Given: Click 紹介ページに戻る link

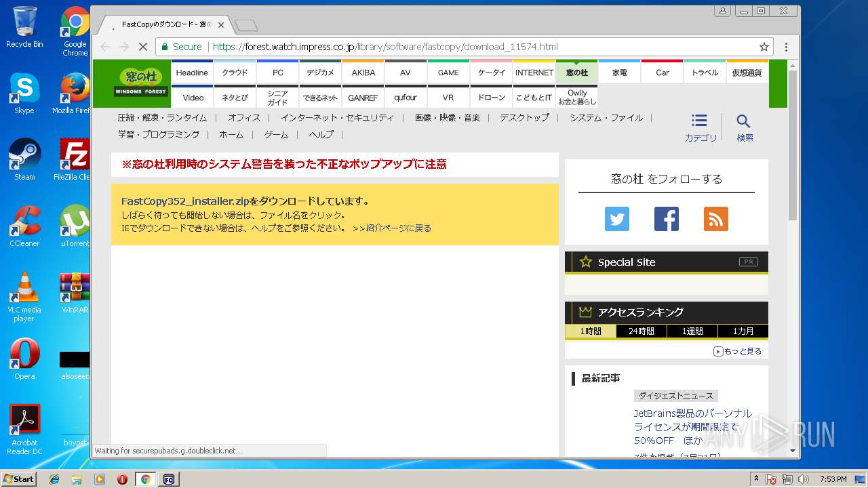Looking at the screenshot, I should click(x=398, y=228).
